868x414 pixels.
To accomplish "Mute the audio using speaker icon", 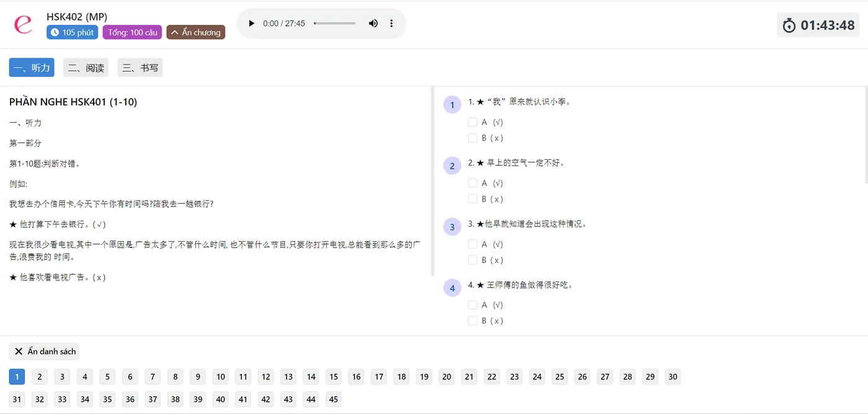I will pyautogui.click(x=373, y=24).
